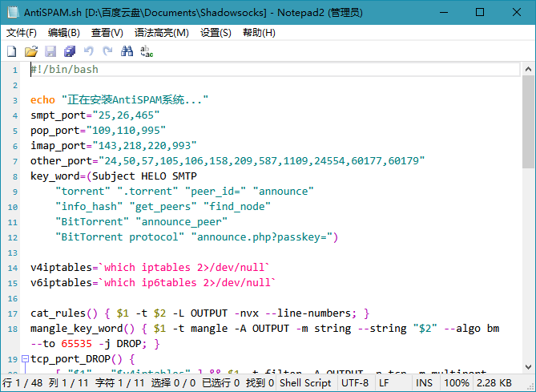Click the Open file folder icon
Screen dimensions: 536x392
pos(30,51)
